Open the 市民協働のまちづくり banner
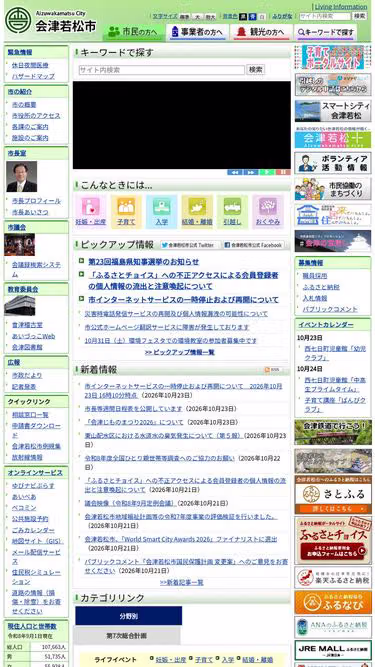This screenshot has height=667, width=375. click(x=333, y=189)
